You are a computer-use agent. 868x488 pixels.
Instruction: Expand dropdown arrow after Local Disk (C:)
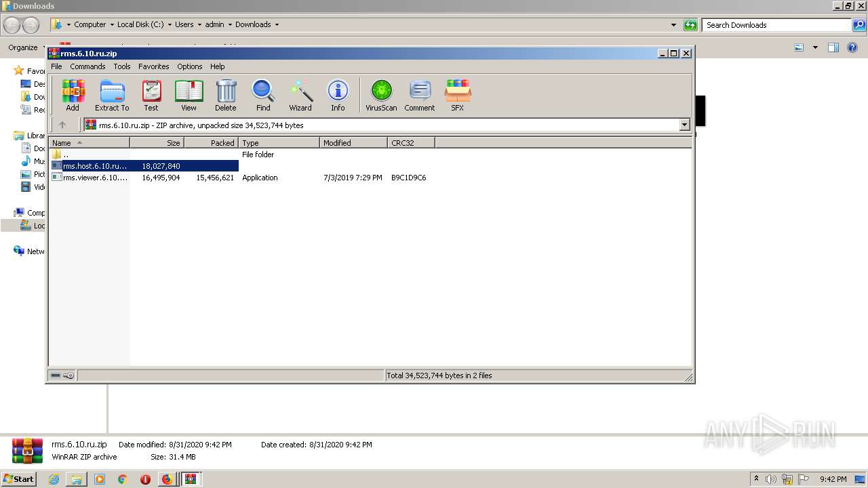[170, 24]
